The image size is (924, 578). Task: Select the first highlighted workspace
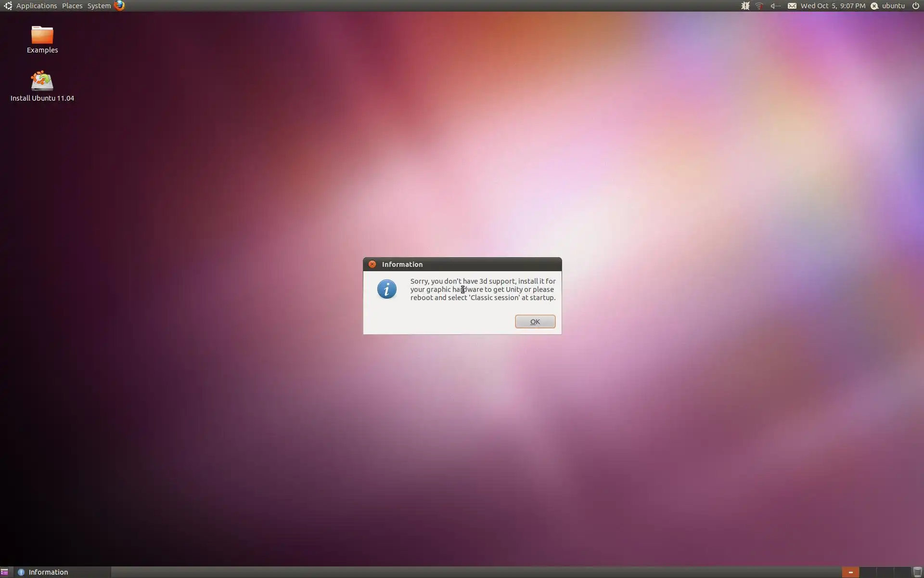pyautogui.click(x=850, y=572)
